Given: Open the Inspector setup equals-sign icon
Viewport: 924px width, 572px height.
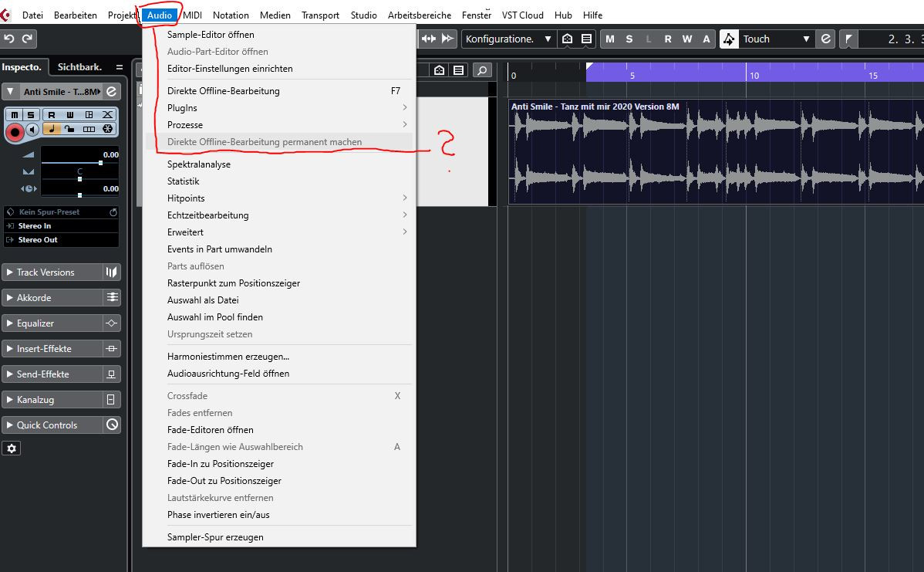Looking at the screenshot, I should 120,67.
